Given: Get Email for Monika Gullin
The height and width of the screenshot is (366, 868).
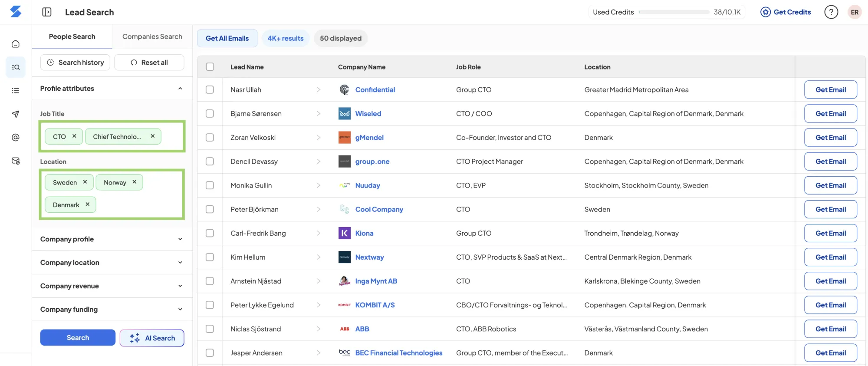Looking at the screenshot, I should pos(831,185).
